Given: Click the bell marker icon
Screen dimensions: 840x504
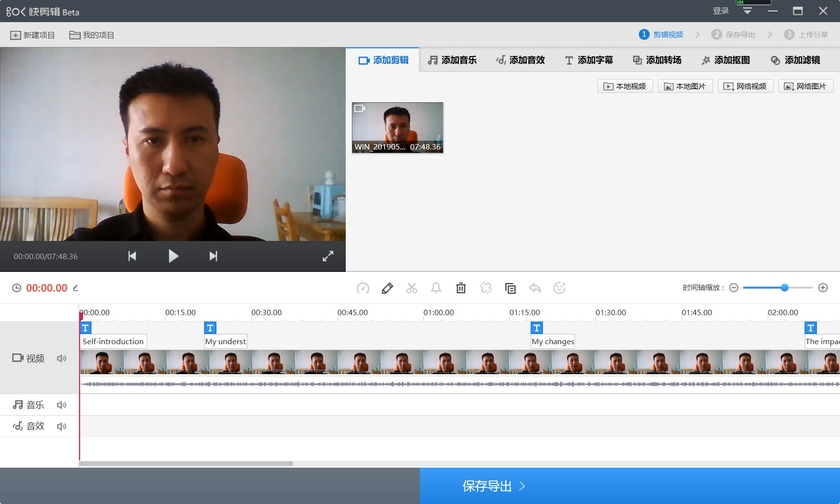Looking at the screenshot, I should coord(436,288).
